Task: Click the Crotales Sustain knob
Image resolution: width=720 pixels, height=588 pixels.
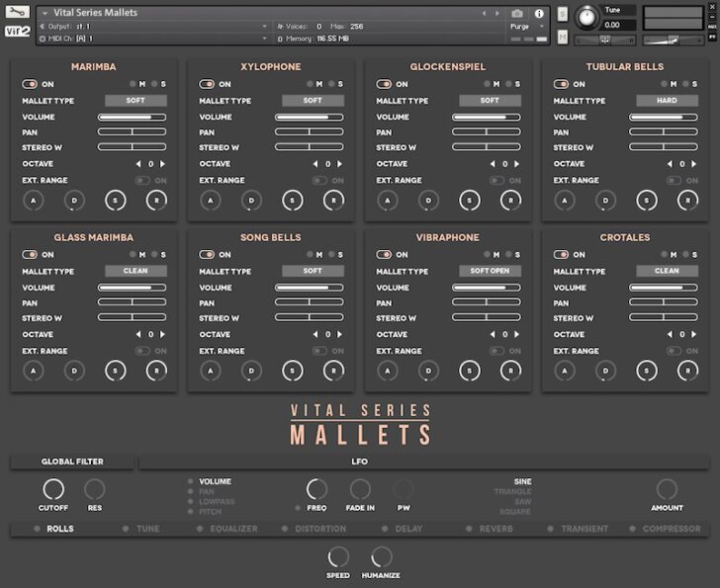Action: coord(647,371)
